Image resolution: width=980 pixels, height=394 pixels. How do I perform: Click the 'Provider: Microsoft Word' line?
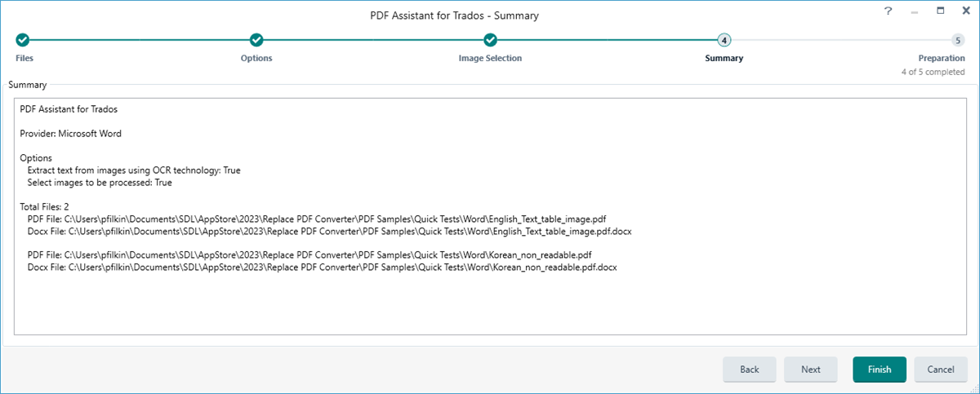pos(70,133)
